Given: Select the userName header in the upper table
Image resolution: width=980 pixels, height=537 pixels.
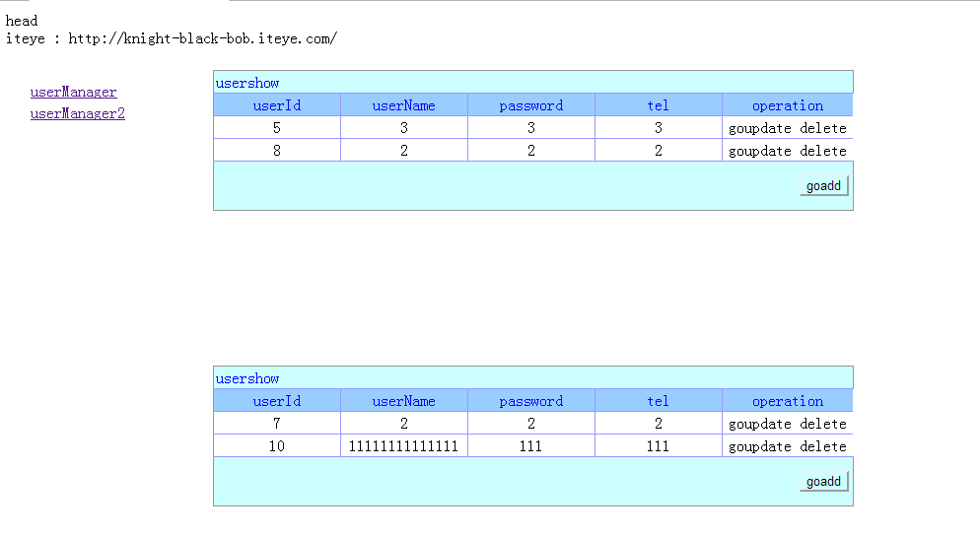Looking at the screenshot, I should (404, 104).
